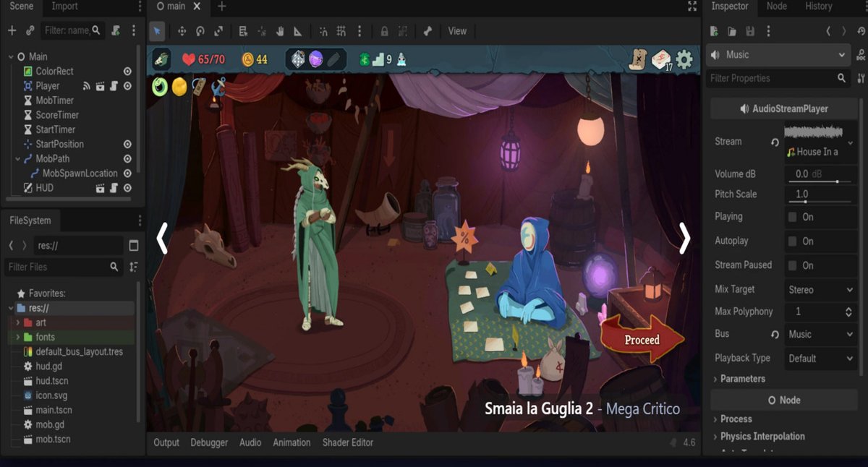This screenshot has width=868, height=467.
Task: Open script attached to Player node
Action: (114, 86)
